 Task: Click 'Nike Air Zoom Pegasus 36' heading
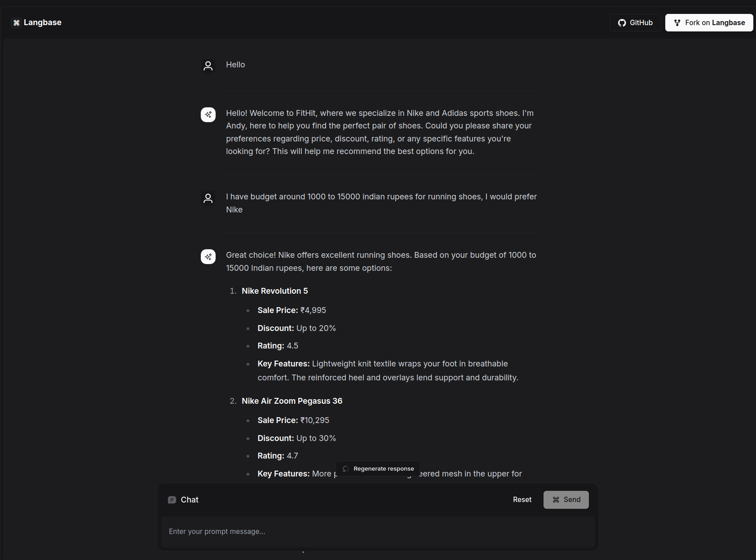pos(292,401)
